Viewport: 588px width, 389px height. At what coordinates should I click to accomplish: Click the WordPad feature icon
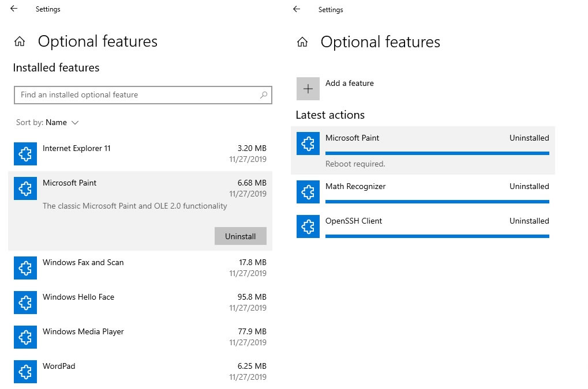pyautogui.click(x=25, y=372)
